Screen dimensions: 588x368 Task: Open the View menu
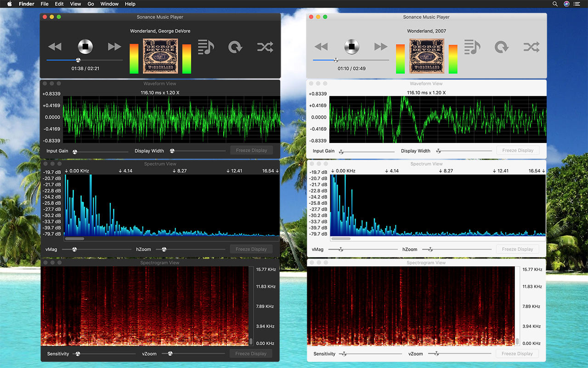75,4
